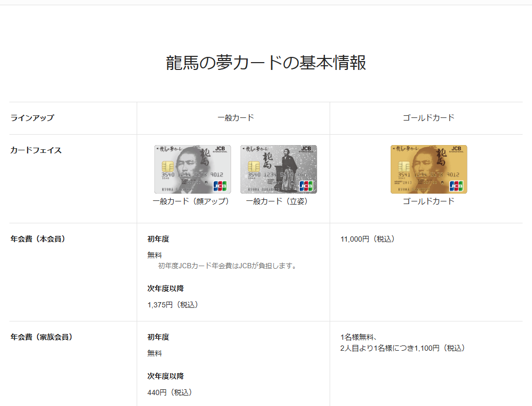
Task: Click the note 初年度JCBカード年会費はJCBが負担します。
Action: 228,266
